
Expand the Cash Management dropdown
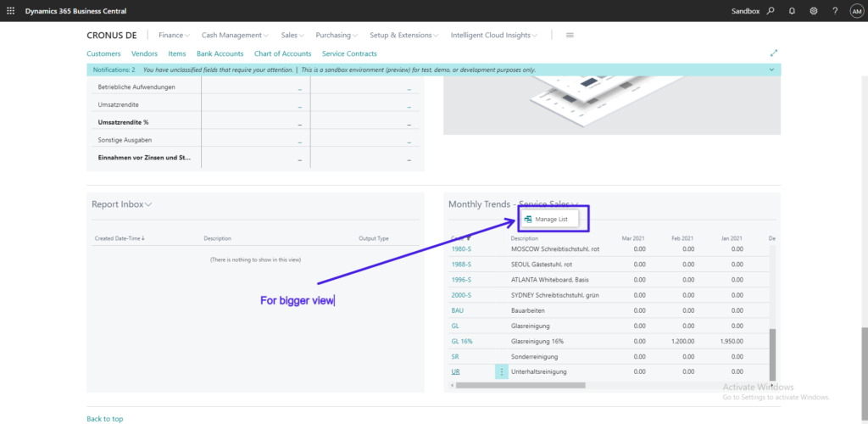235,35
